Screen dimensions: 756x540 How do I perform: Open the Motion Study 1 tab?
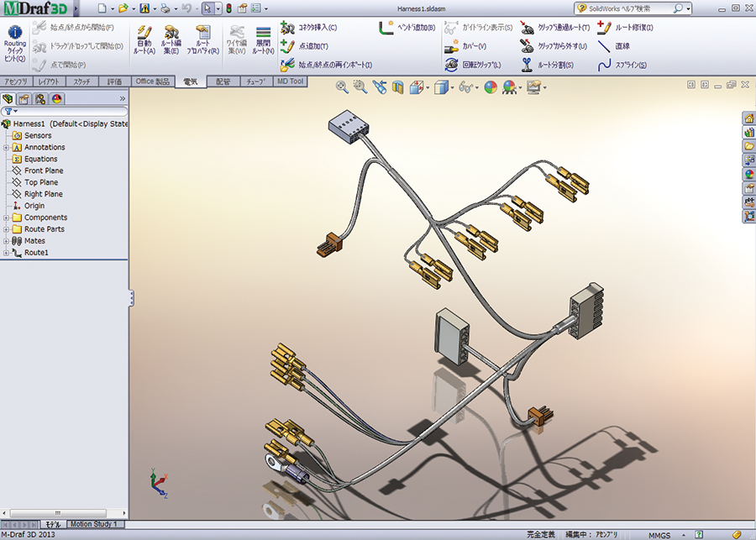pyautogui.click(x=95, y=524)
